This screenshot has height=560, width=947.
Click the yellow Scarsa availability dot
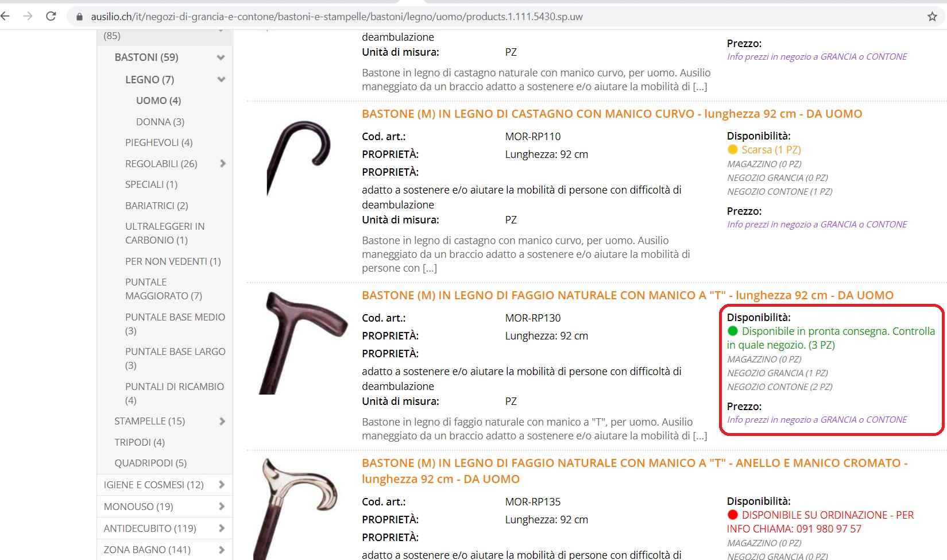[732, 150]
